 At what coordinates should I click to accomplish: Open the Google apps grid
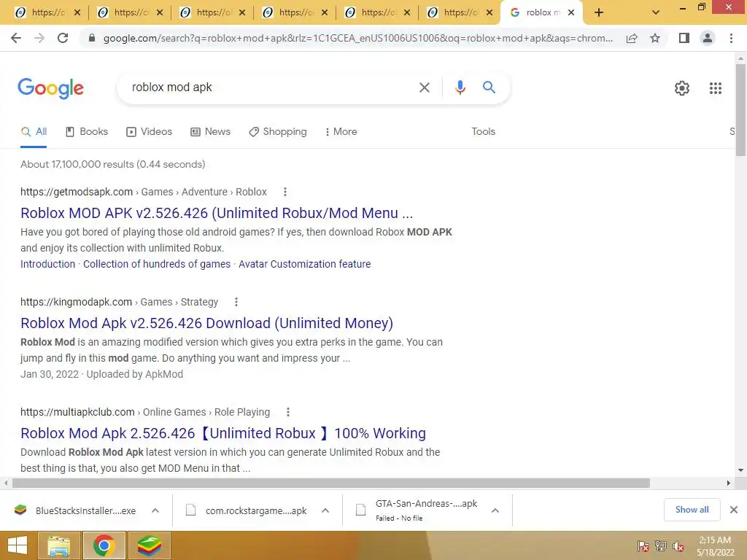pyautogui.click(x=715, y=88)
